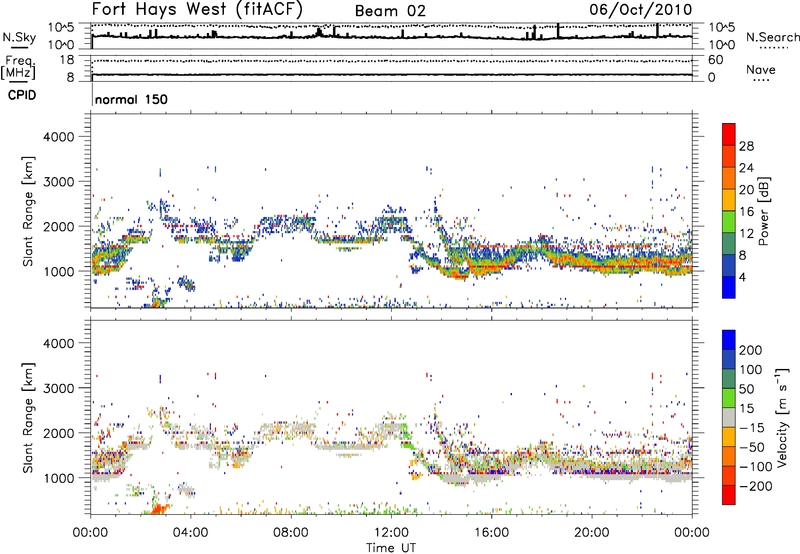
Task: Click the 'N.Sky' legend label
Action: [19, 37]
